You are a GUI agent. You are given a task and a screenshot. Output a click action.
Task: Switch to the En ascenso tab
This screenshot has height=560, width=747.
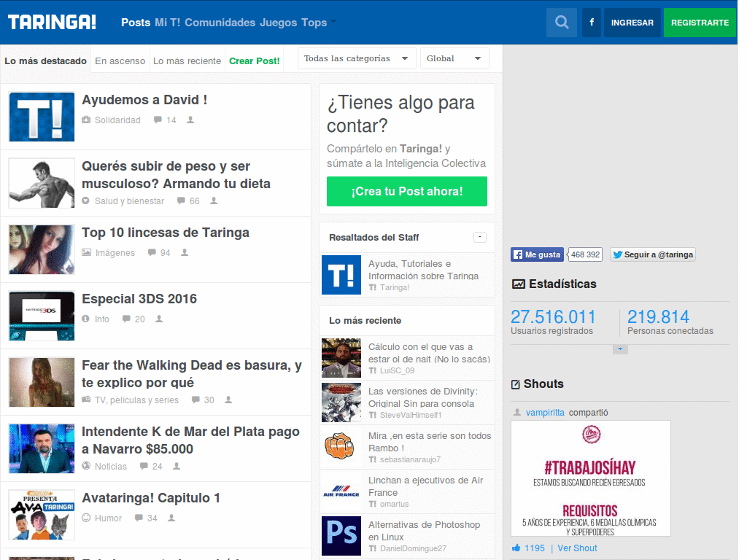pos(120,61)
